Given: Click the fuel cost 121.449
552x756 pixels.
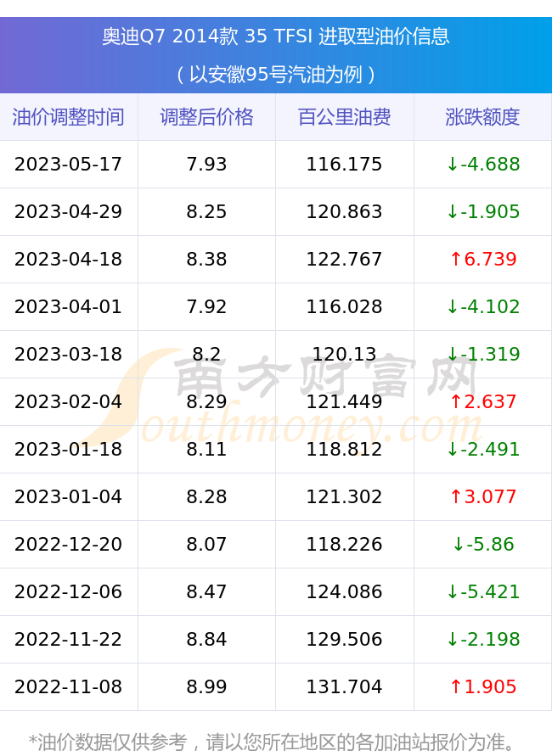Looking at the screenshot, I should 345,401.
